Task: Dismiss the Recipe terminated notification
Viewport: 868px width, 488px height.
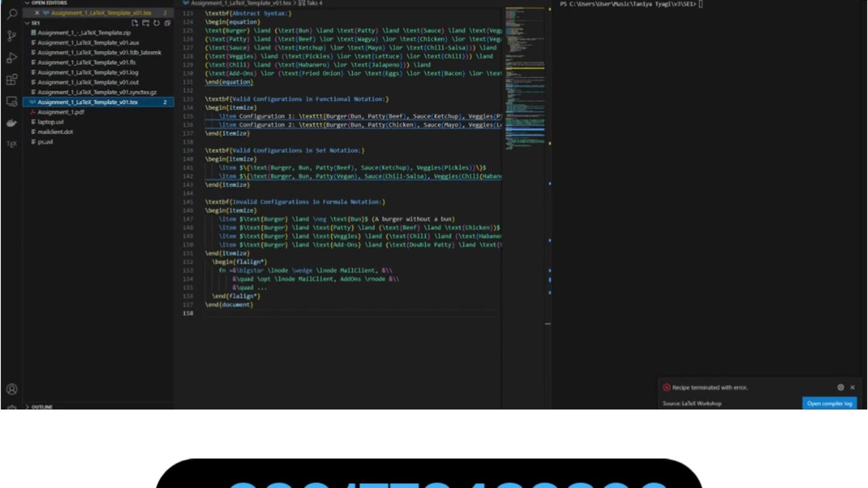Action: click(x=852, y=388)
